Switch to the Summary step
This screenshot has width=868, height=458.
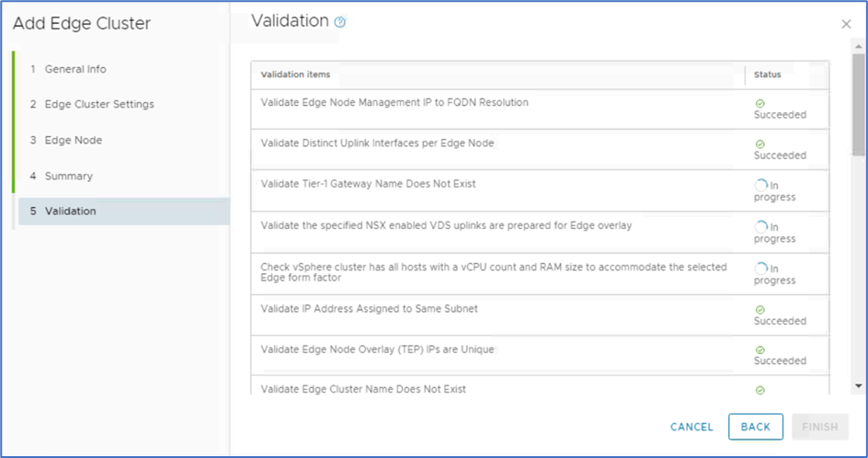(x=69, y=176)
